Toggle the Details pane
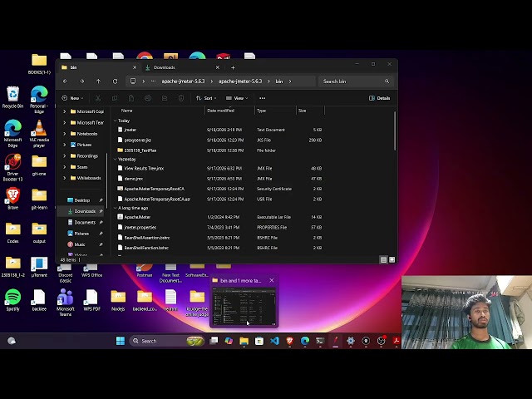 point(379,98)
